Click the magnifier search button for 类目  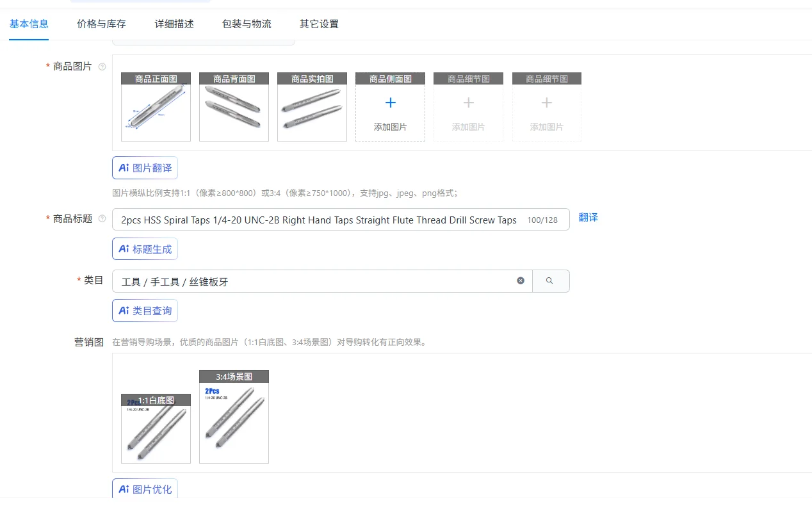point(550,281)
